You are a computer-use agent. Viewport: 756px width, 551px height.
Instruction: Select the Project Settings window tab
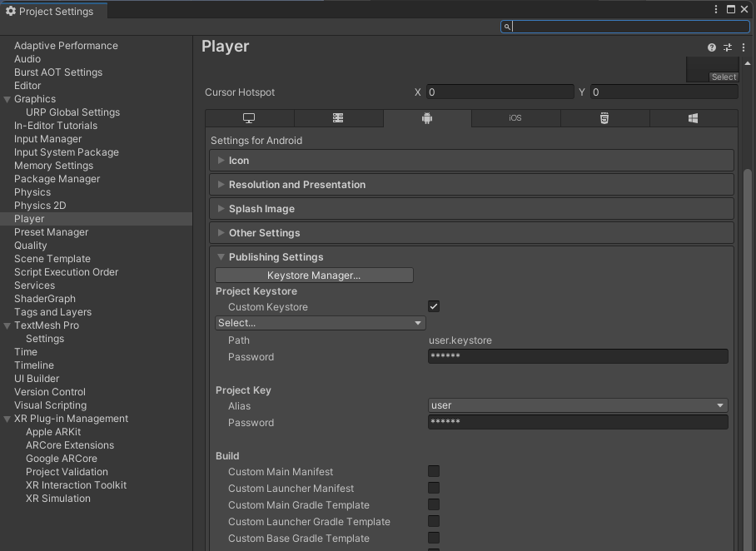(x=53, y=11)
